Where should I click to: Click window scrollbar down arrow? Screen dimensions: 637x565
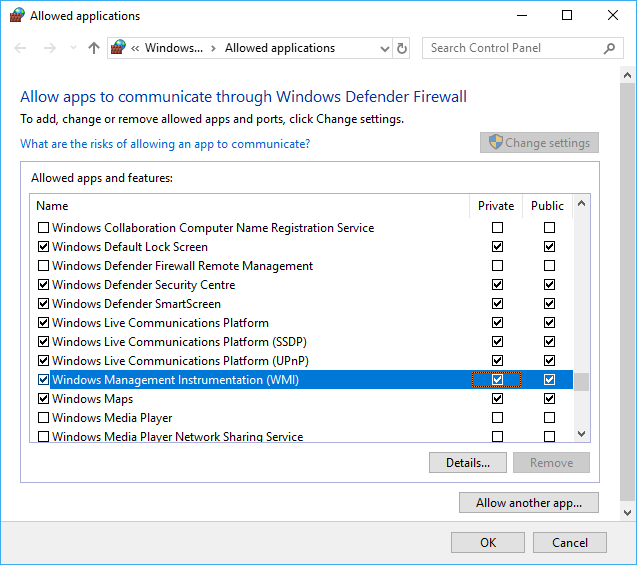click(x=627, y=513)
